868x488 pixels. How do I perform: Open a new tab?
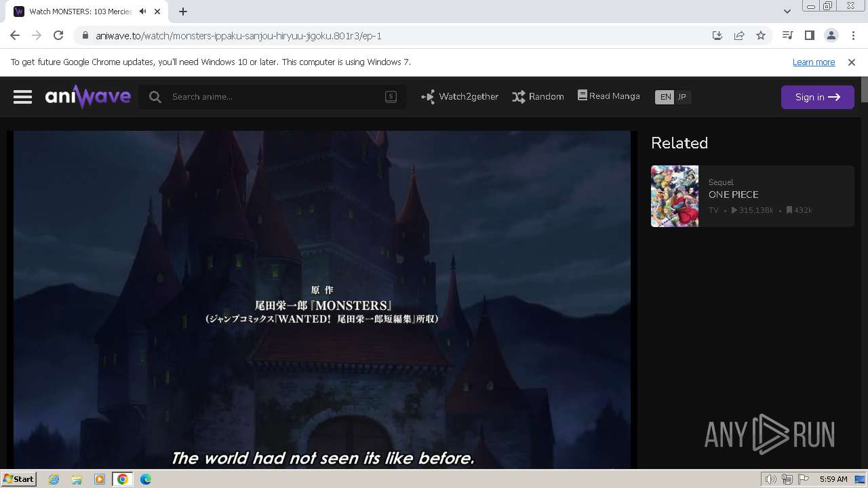coord(183,12)
